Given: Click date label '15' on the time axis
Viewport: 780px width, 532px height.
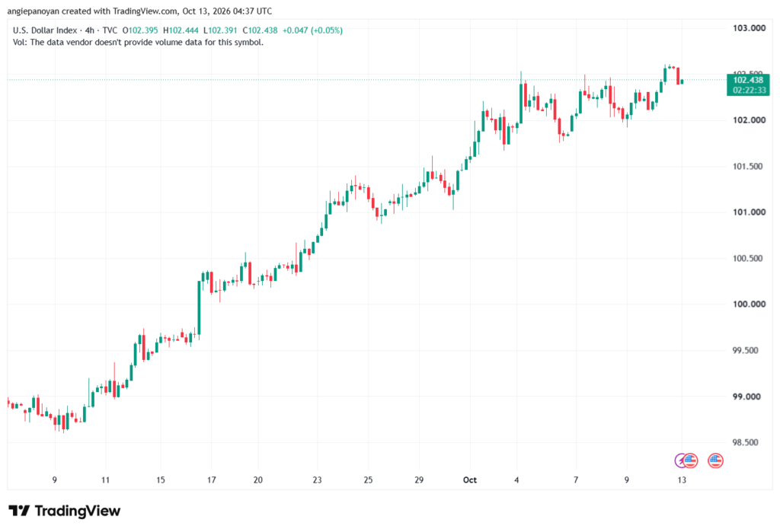Looking at the screenshot, I should click(x=160, y=479).
